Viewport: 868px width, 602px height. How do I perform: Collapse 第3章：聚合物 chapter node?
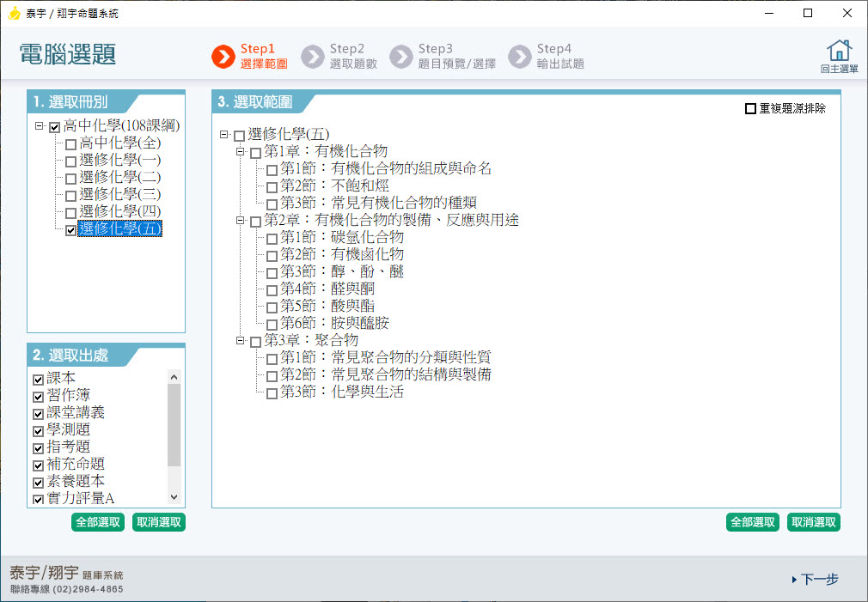tap(241, 341)
